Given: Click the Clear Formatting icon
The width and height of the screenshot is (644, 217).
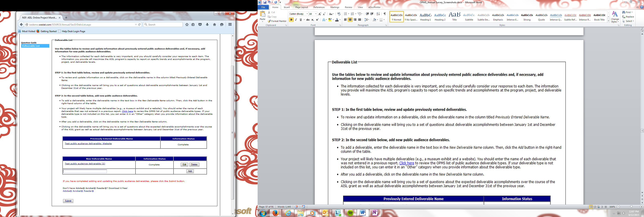Looking at the screenshot, I should (339, 14).
